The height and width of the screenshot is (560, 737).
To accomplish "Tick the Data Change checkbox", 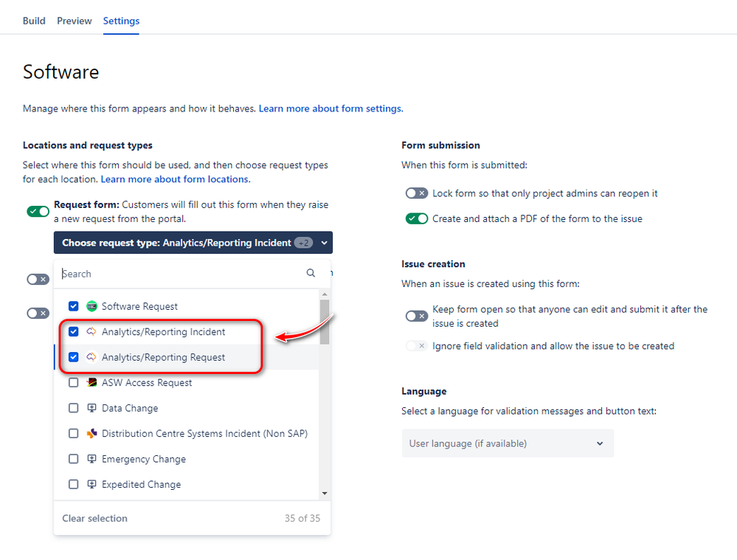I will pos(73,408).
